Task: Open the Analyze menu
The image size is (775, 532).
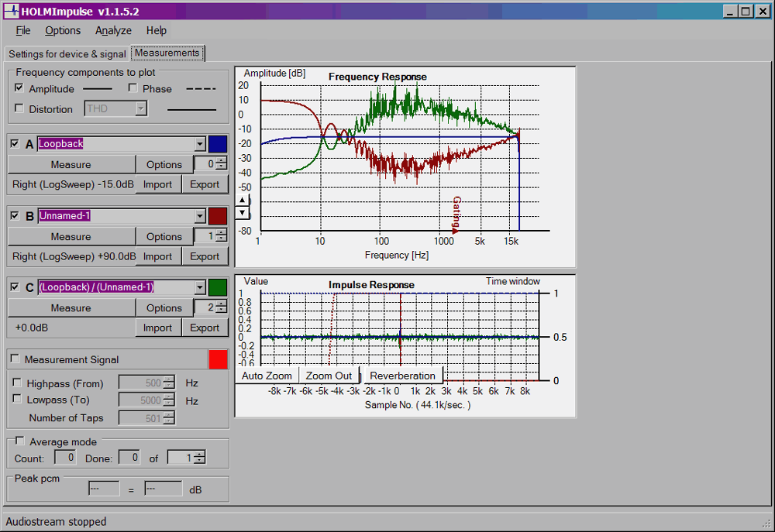Action: (x=113, y=31)
